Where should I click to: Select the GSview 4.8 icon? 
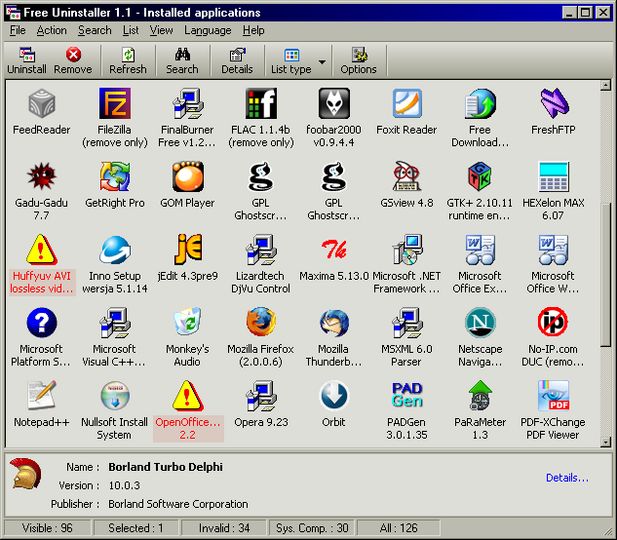(407, 176)
